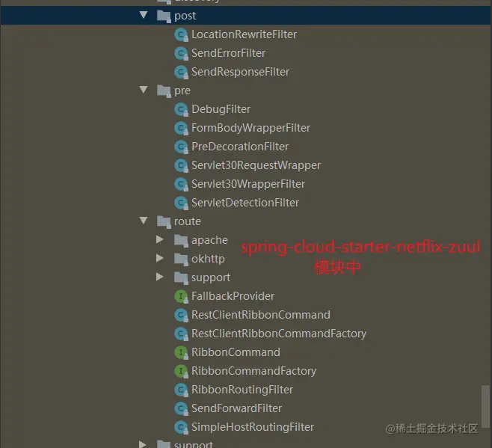Select the route package name
492x448 pixels.
[x=188, y=221]
